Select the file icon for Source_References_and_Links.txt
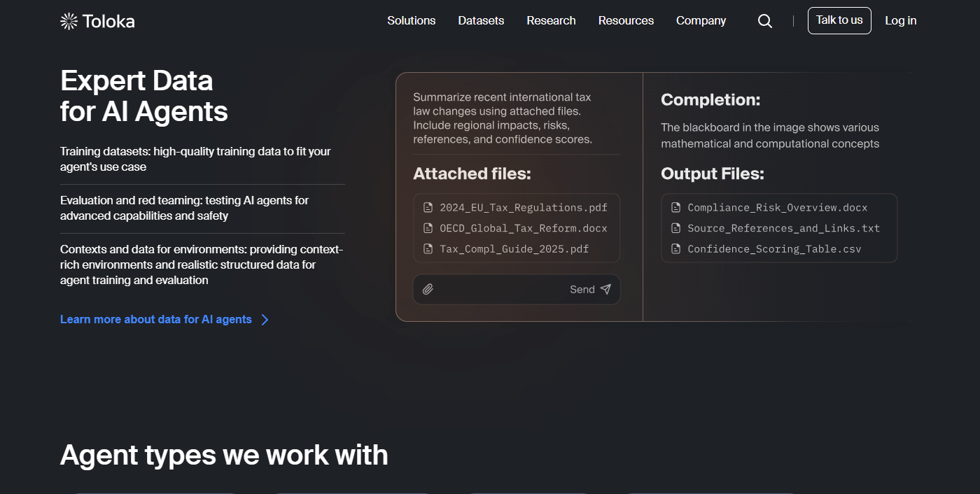This screenshot has width=980, height=494. pos(675,228)
